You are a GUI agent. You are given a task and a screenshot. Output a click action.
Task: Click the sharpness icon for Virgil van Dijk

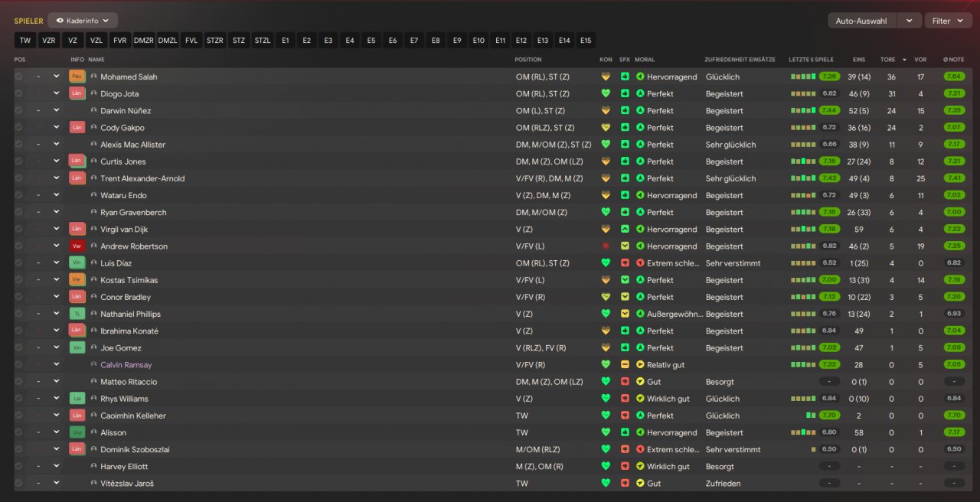tap(625, 230)
